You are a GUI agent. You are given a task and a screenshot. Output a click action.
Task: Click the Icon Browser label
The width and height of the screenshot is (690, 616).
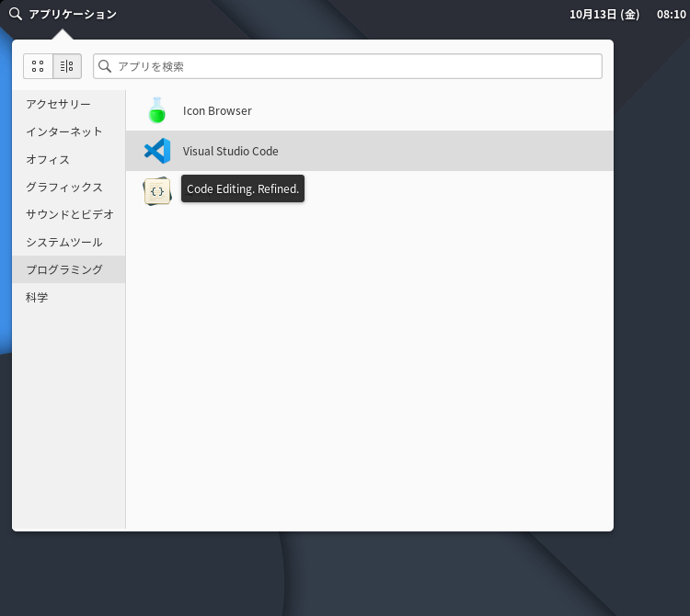click(x=217, y=111)
